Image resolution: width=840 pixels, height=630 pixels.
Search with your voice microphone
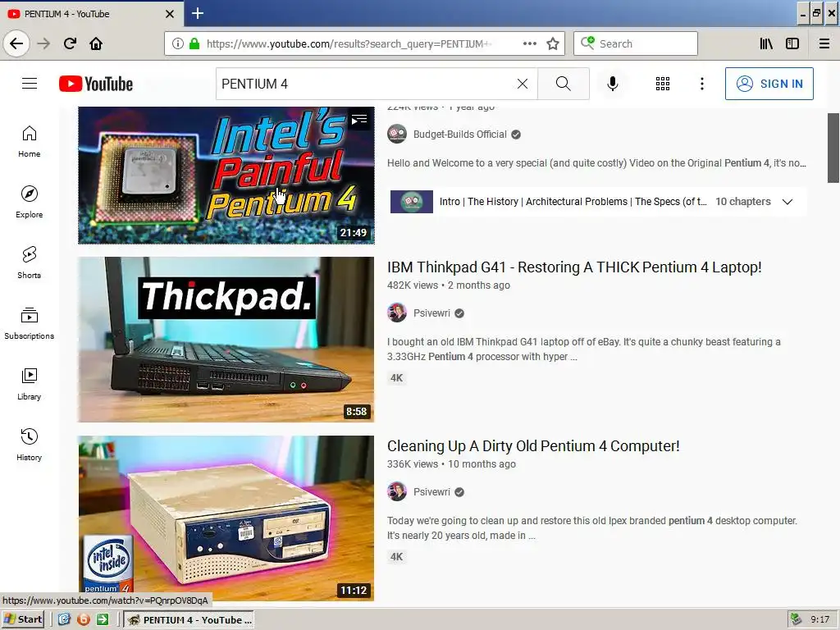[612, 84]
